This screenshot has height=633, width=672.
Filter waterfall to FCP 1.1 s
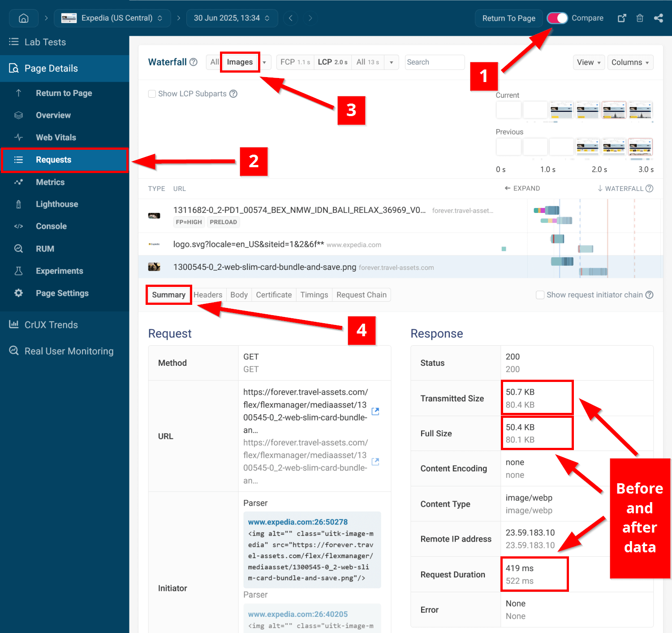point(295,62)
